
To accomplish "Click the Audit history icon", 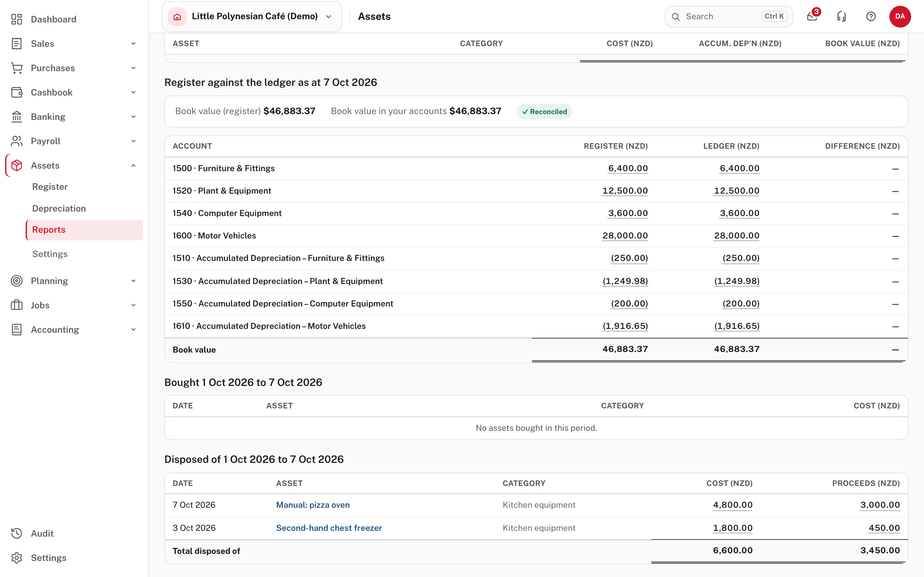I will coord(17,533).
